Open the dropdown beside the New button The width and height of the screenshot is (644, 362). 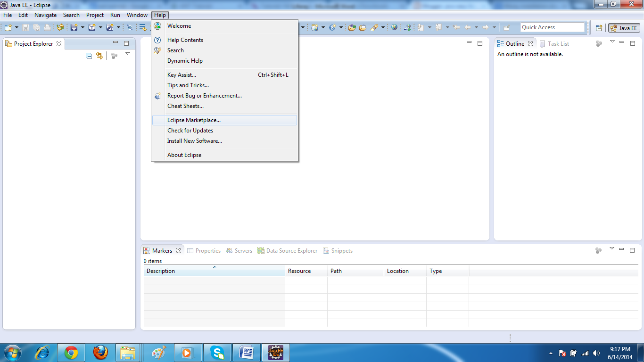pyautogui.click(x=17, y=27)
